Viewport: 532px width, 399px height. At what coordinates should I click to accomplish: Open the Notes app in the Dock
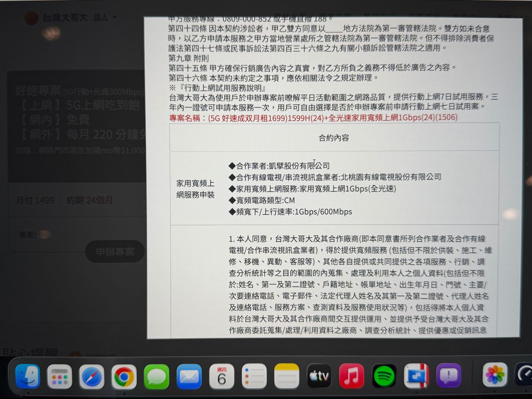pos(286,377)
